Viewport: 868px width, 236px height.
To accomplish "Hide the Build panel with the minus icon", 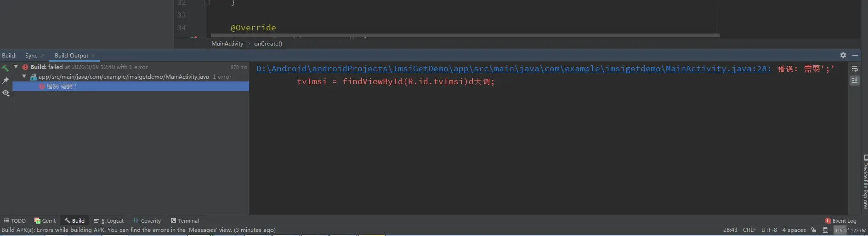I will pos(855,55).
